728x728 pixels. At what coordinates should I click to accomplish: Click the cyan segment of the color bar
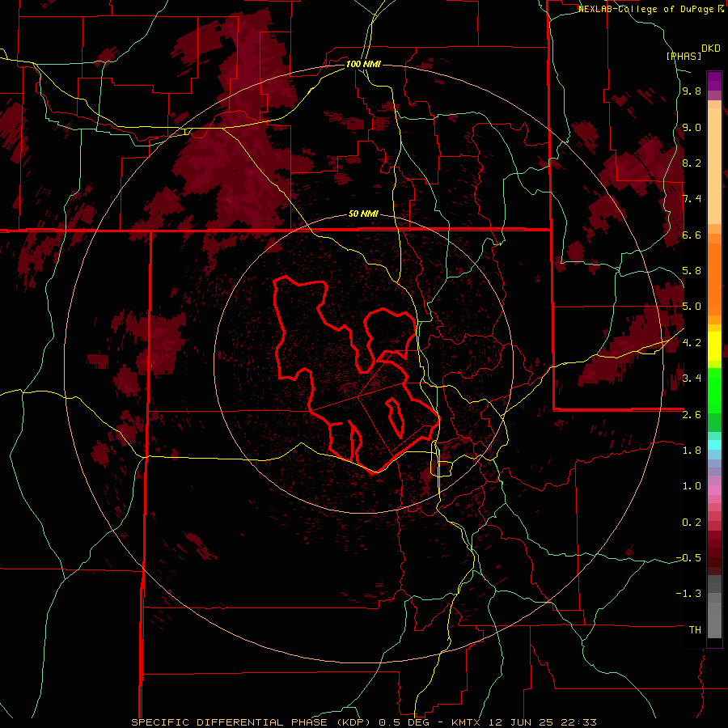714,445
